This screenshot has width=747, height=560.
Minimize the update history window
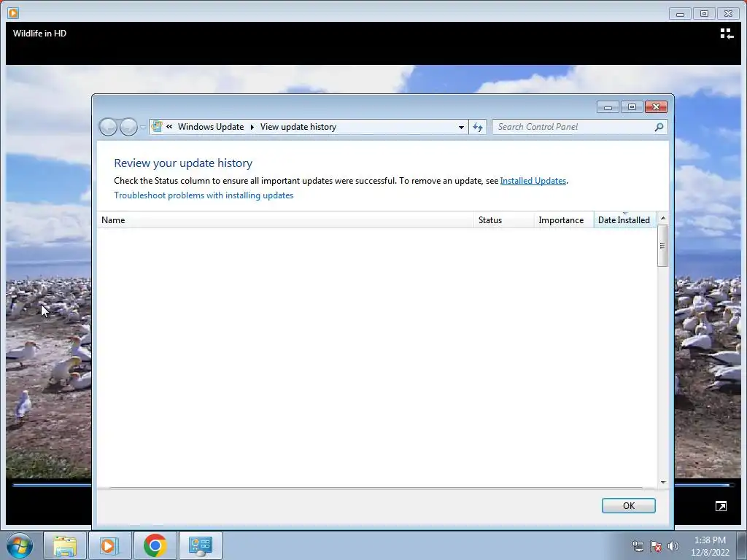tap(608, 107)
